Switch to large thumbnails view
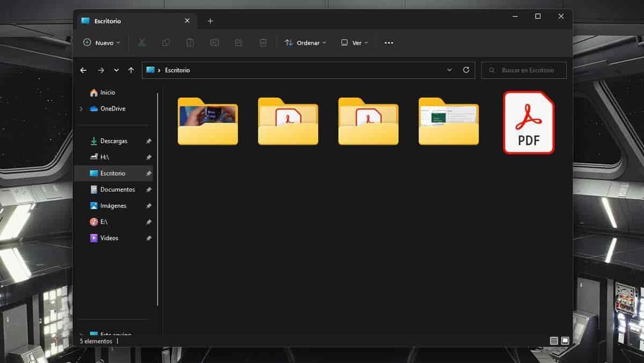 point(565,341)
